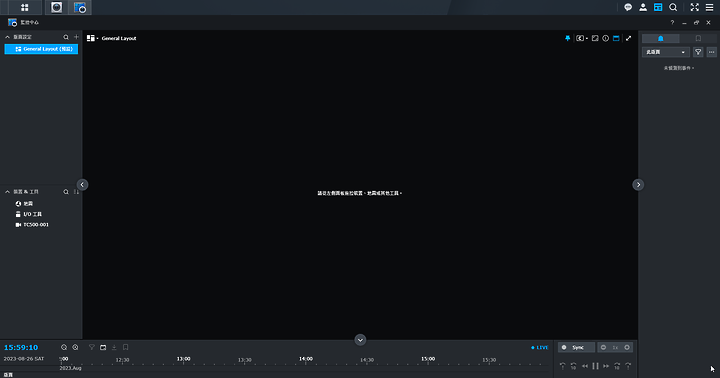The height and width of the screenshot is (378, 720).
Task: Click the 14:00 mark on the timeline
Action: pyautogui.click(x=306, y=359)
